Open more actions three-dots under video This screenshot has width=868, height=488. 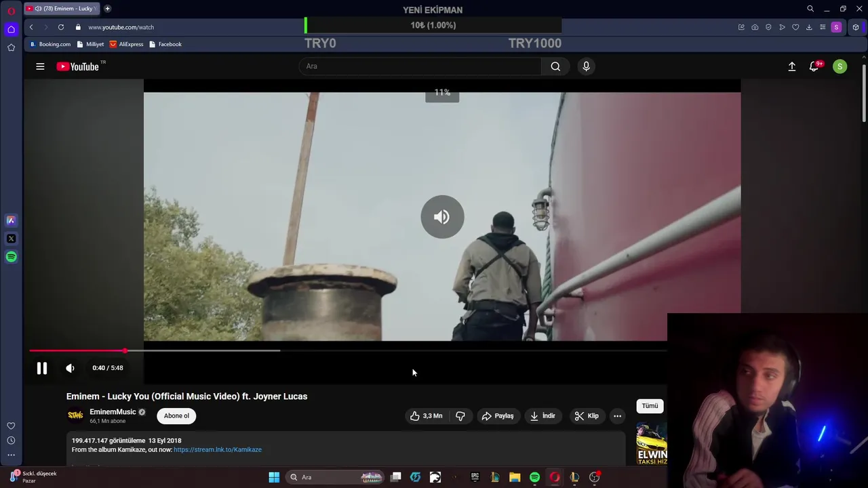point(617,416)
